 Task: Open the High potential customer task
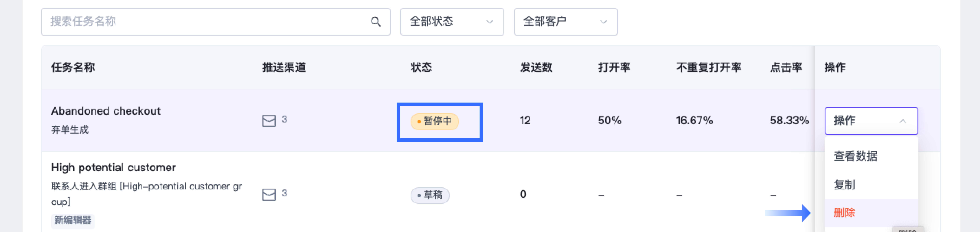pos(113,168)
